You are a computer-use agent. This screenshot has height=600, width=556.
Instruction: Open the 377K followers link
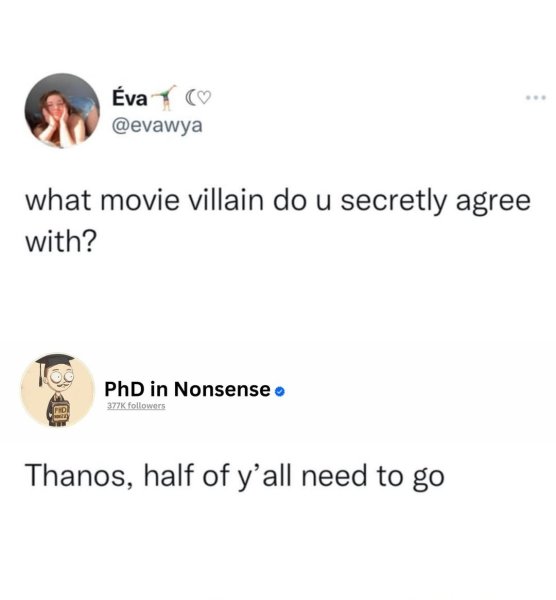click(x=136, y=406)
